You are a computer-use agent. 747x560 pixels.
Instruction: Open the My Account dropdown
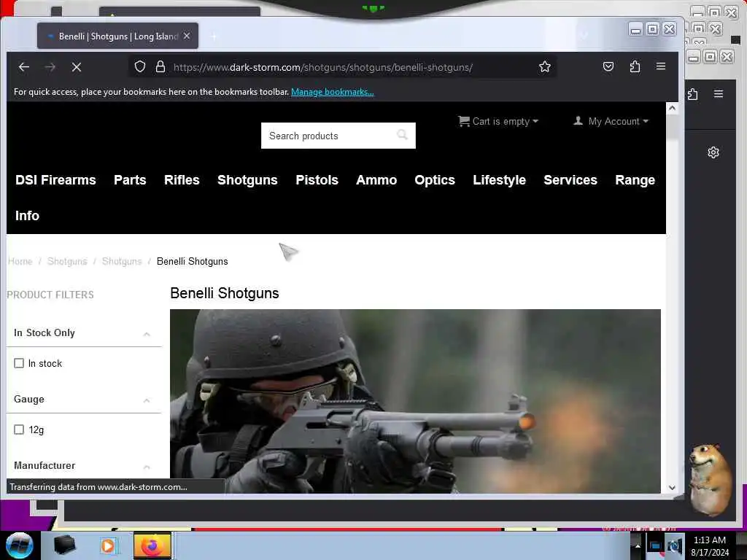coord(611,121)
